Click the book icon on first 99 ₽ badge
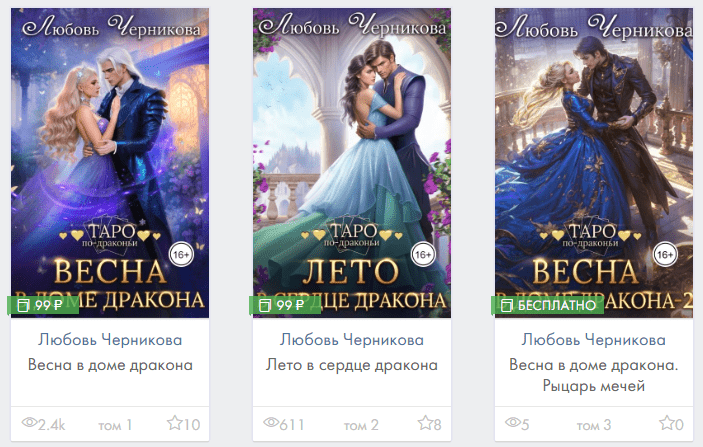703x447 pixels. (x=23, y=305)
